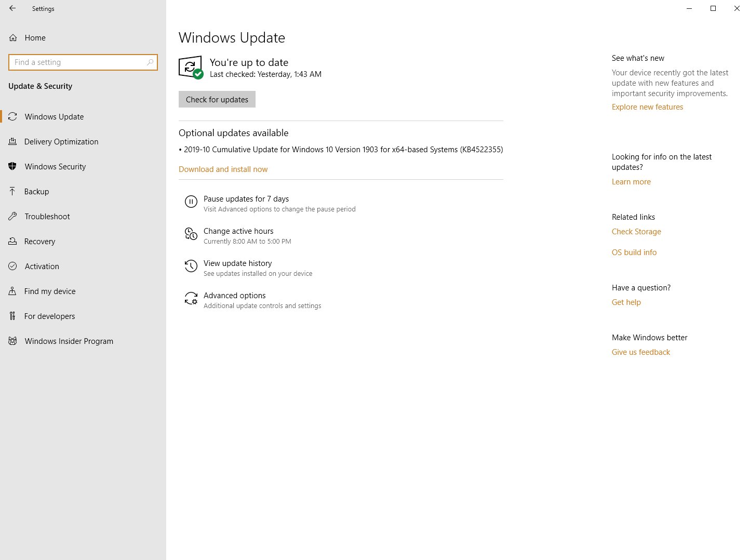Open For developers page
Viewport: 749px width, 560px height.
[83, 316]
